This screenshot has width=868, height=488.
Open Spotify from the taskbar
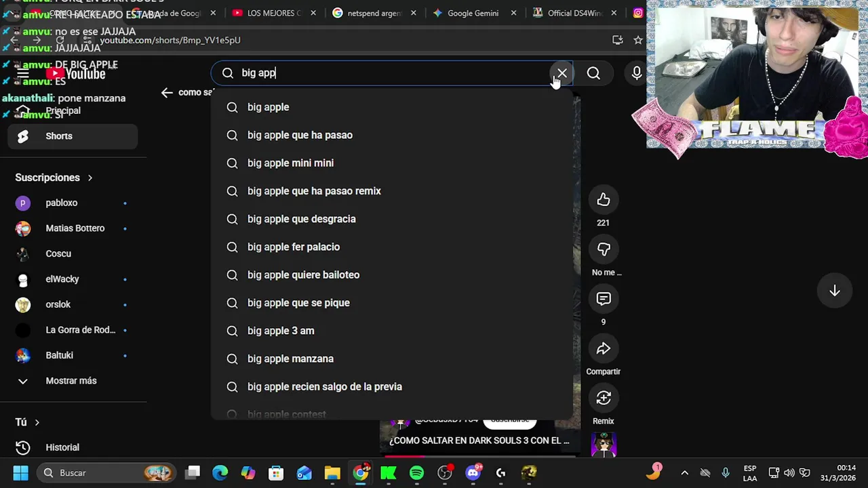point(416,473)
